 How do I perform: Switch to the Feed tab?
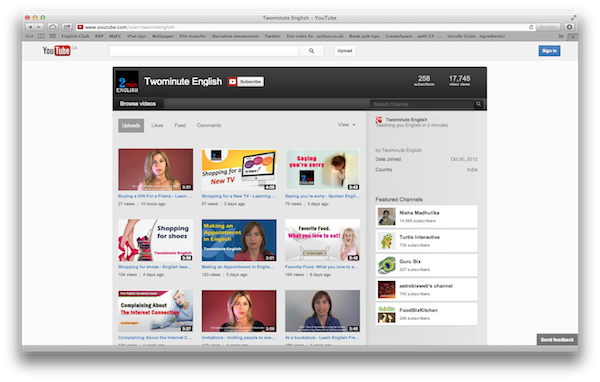click(180, 126)
